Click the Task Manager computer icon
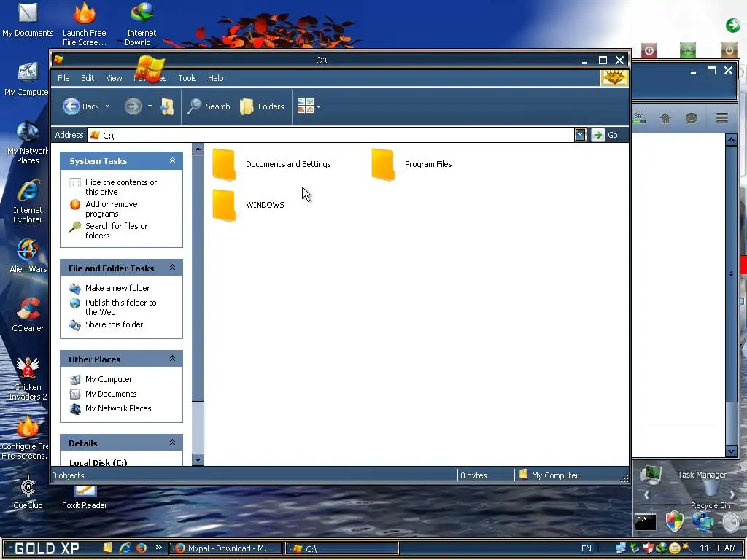 coord(651,475)
